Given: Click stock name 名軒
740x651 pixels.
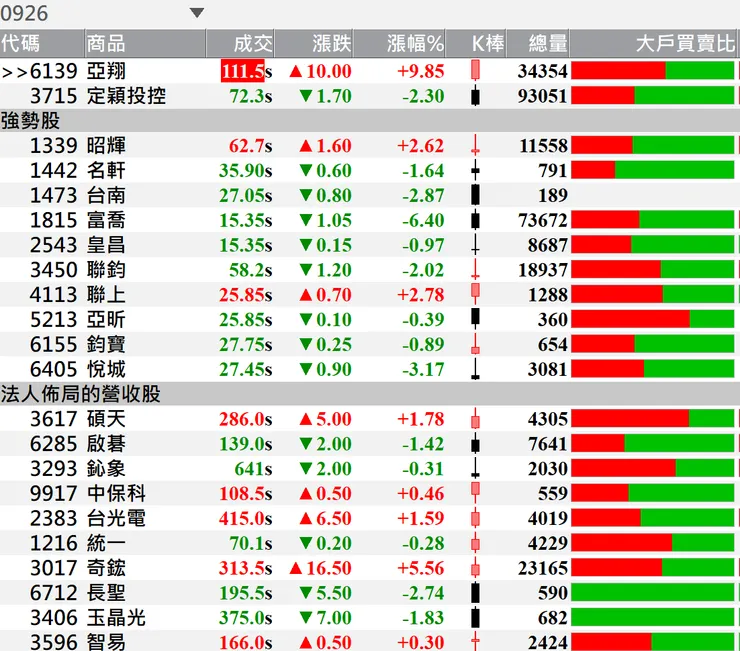Looking at the screenshot, I should [106, 170].
